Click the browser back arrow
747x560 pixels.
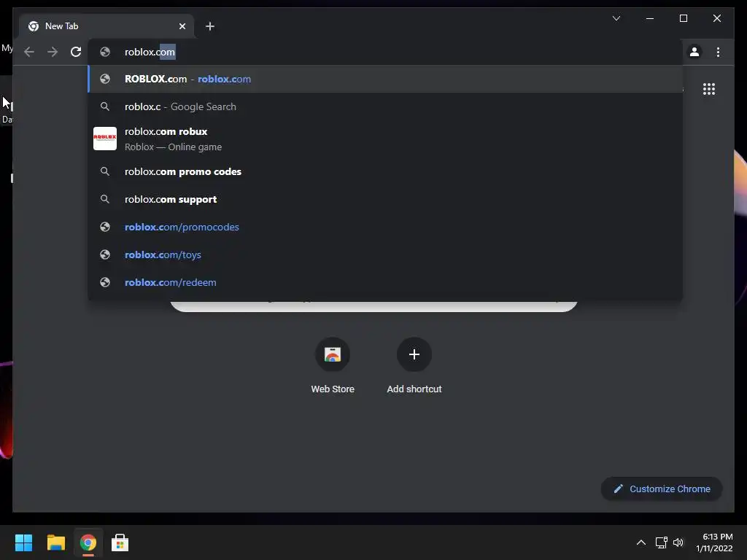coord(29,52)
